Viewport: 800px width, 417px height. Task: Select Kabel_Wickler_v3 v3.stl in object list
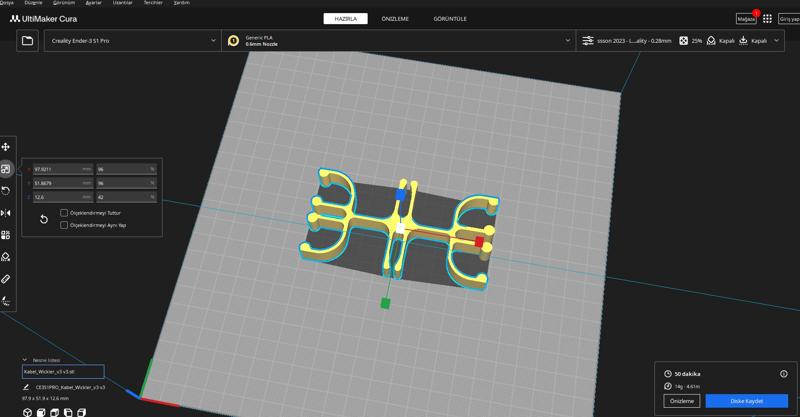coord(63,372)
